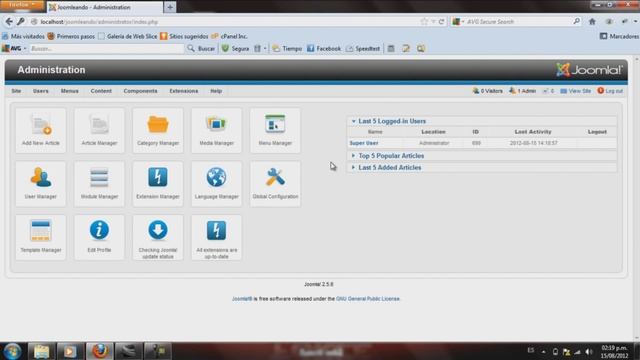The width and height of the screenshot is (640, 360).
Task: Click the browser back arrow
Action: point(9,22)
